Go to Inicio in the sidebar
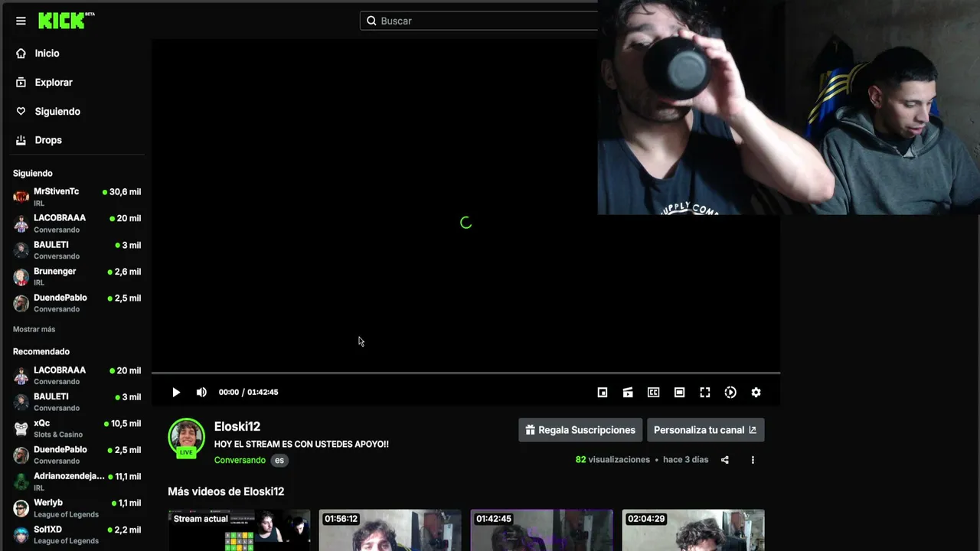 pos(47,54)
